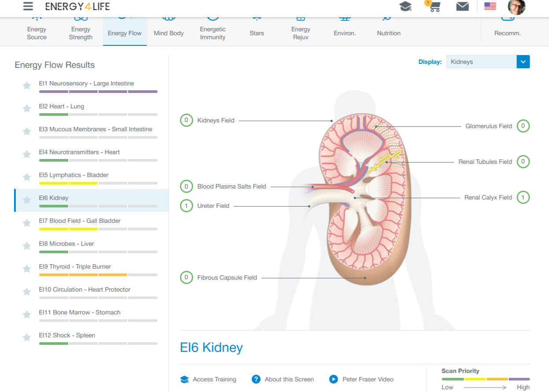Open the hamburger navigation menu
Image resolution: width=549 pixels, height=392 pixels.
click(28, 7)
